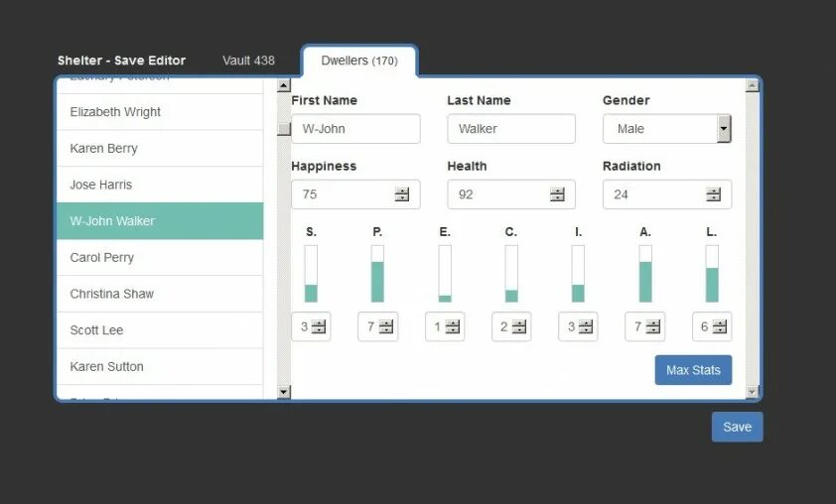This screenshot has height=504, width=836.
Task: Click the Last Name field containing Walker
Action: (511, 128)
